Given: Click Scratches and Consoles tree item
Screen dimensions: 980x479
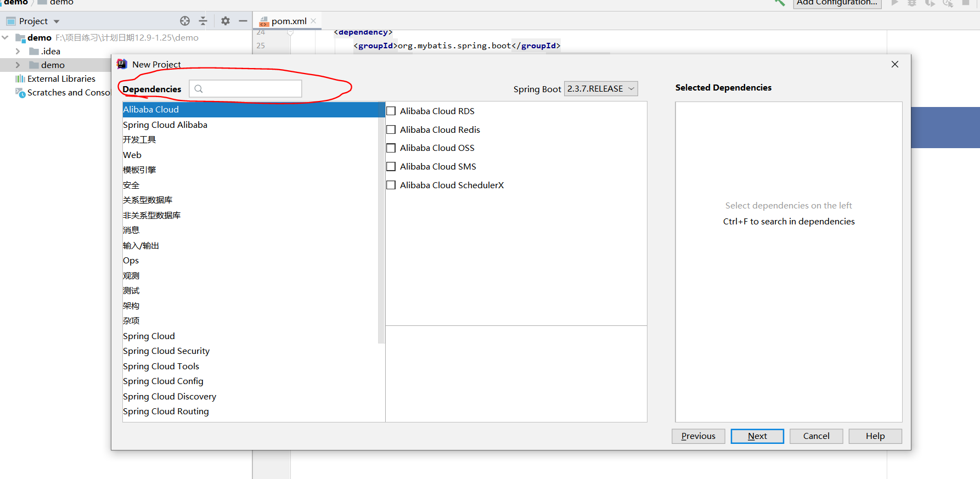Looking at the screenshot, I should point(69,93).
